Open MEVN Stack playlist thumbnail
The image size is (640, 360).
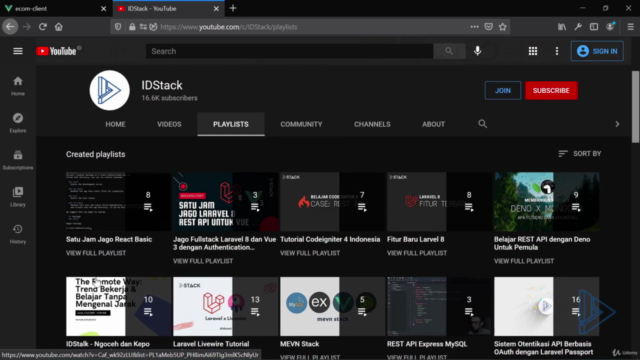click(332, 307)
